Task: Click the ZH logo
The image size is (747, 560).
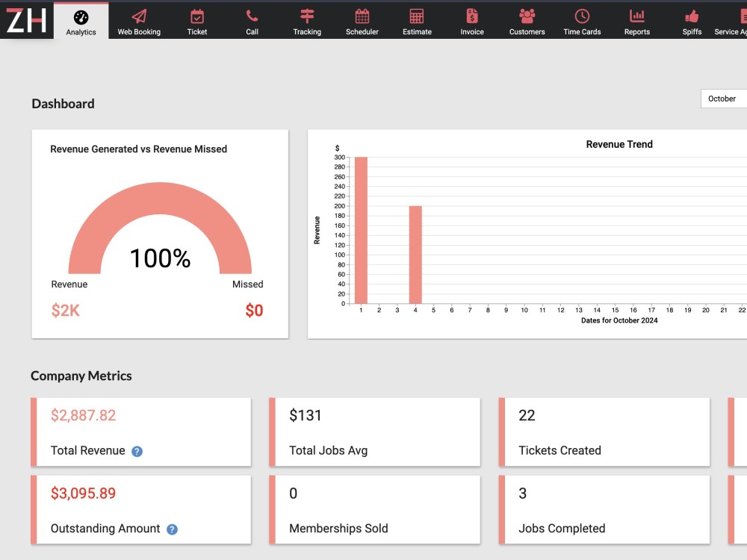Action: [x=27, y=20]
